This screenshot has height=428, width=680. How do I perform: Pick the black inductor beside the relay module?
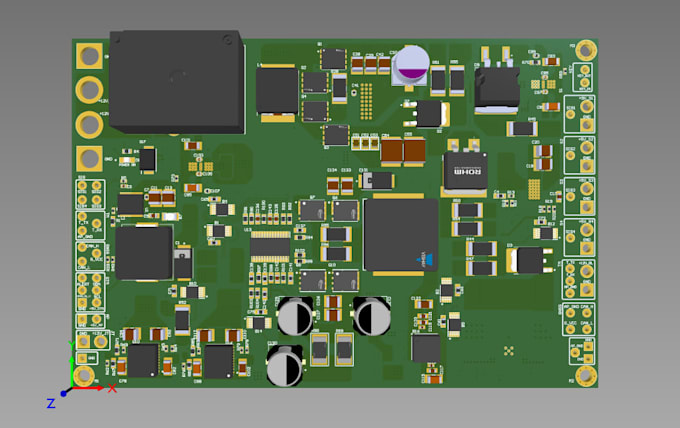click(x=277, y=91)
